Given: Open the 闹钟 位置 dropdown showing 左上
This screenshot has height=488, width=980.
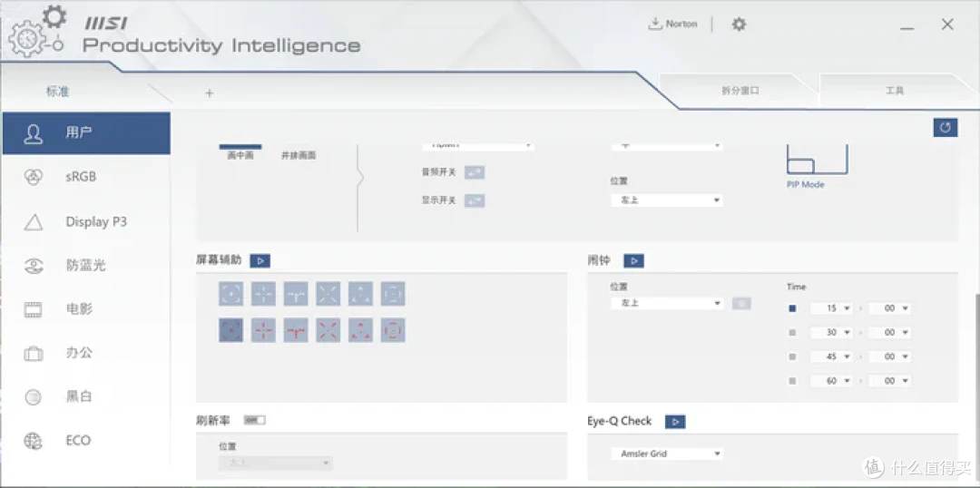Looking at the screenshot, I should click(x=667, y=303).
